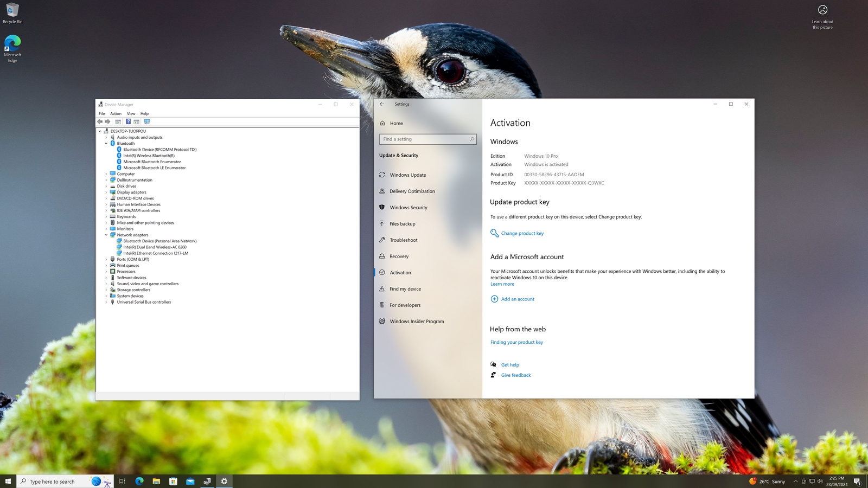Open Action menu in Device Manager
This screenshot has height=488, width=868.
click(116, 114)
